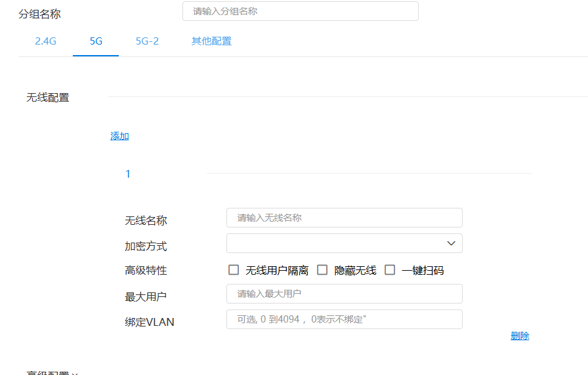Click the 无线配置 section heading
Viewport: 588px width, 375px height.
(47, 98)
